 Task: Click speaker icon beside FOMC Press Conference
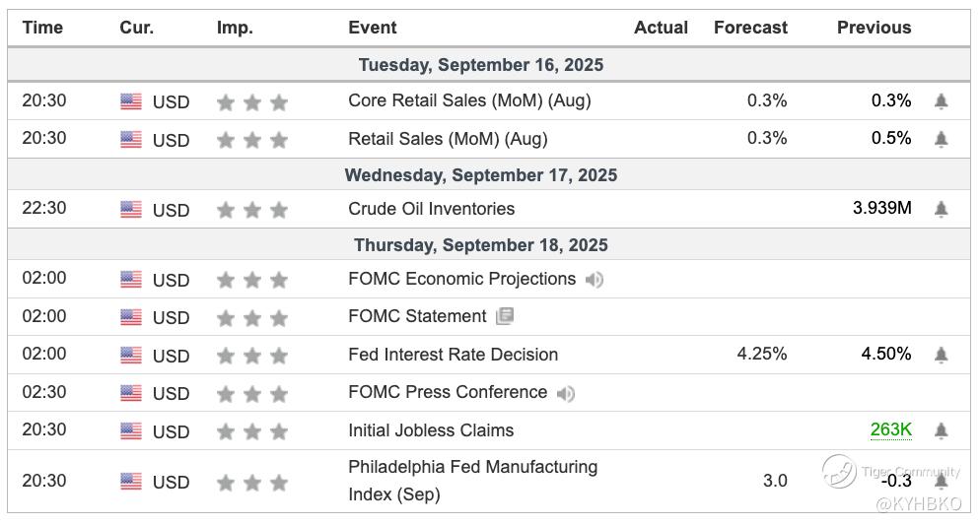click(565, 393)
